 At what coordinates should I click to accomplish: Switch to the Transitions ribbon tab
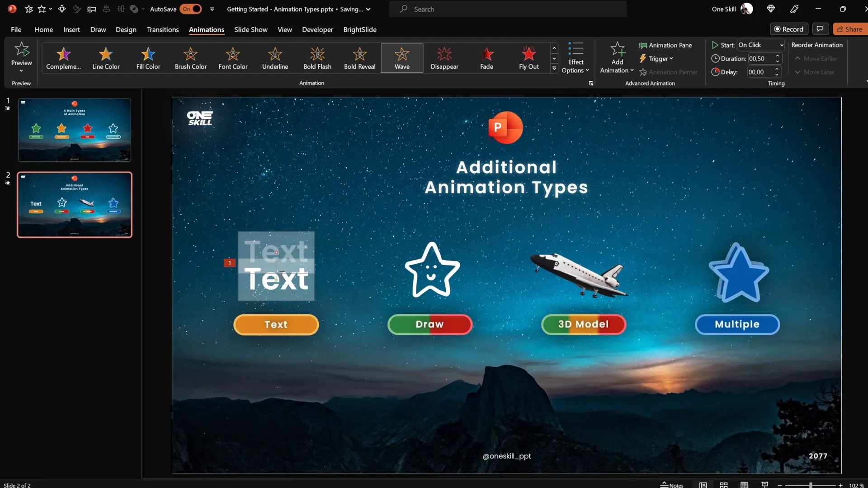pos(163,29)
